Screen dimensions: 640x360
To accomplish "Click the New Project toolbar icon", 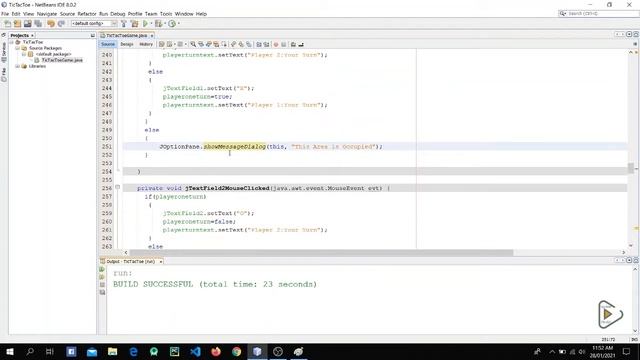I will (18, 24).
